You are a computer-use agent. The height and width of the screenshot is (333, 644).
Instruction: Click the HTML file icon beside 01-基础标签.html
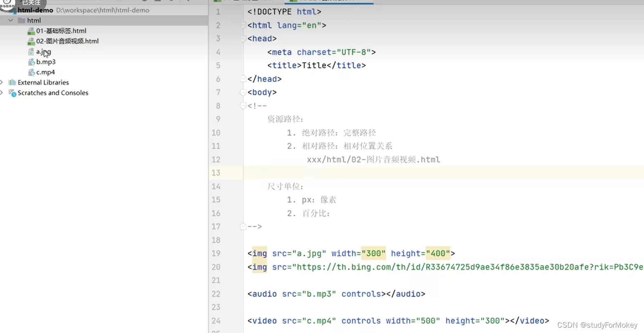(31, 31)
